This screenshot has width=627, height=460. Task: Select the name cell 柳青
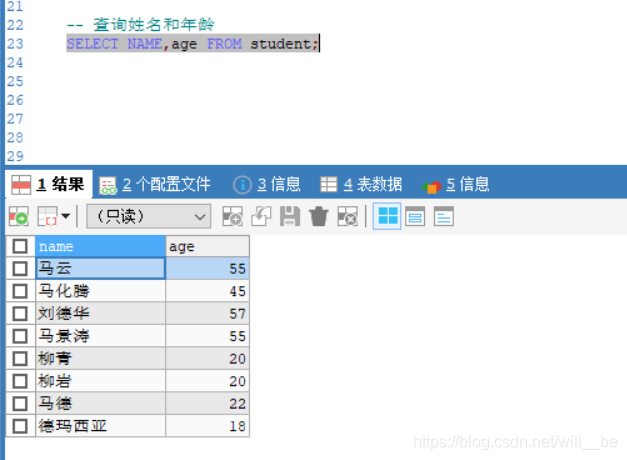pyautogui.click(x=100, y=358)
